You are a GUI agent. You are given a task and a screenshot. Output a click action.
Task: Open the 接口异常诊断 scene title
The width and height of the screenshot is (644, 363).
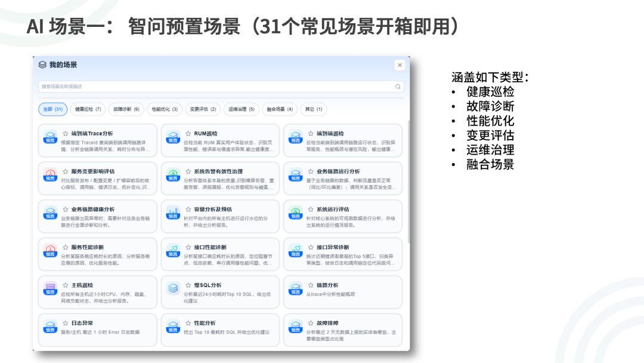pyautogui.click(x=333, y=247)
